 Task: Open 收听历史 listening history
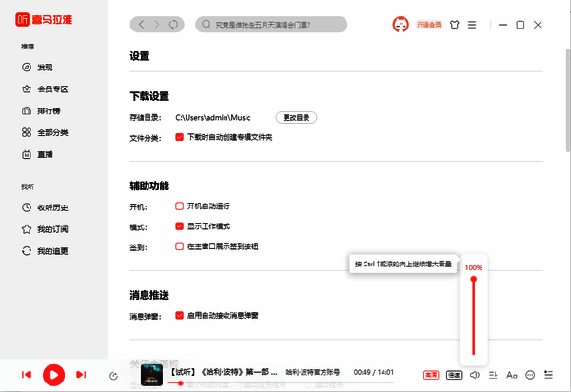[x=45, y=207]
